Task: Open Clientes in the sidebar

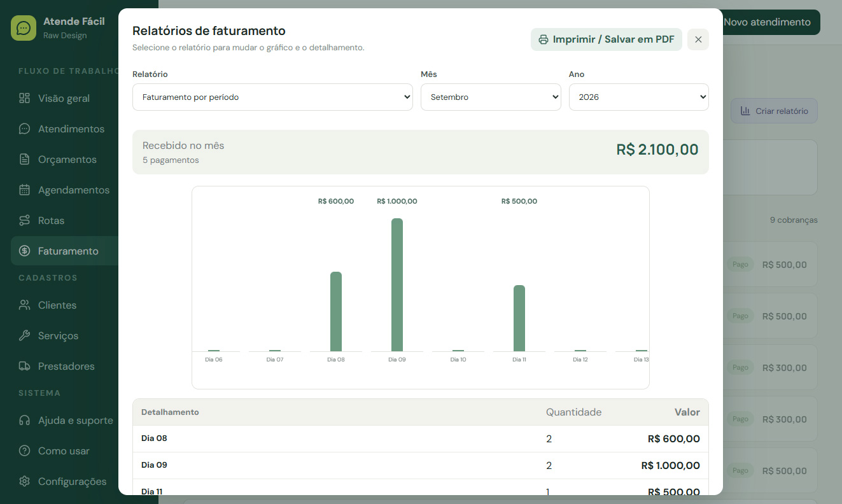Action: tap(65, 305)
